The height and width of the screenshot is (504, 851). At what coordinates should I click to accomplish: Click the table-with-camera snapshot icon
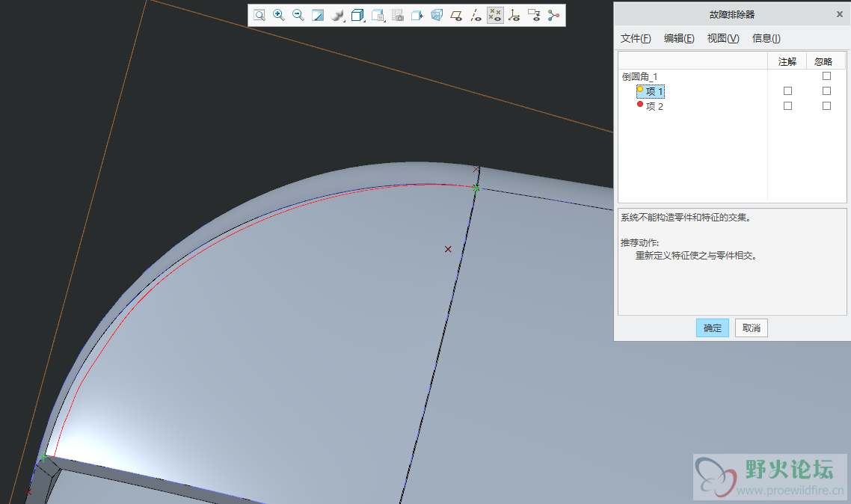[x=397, y=15]
